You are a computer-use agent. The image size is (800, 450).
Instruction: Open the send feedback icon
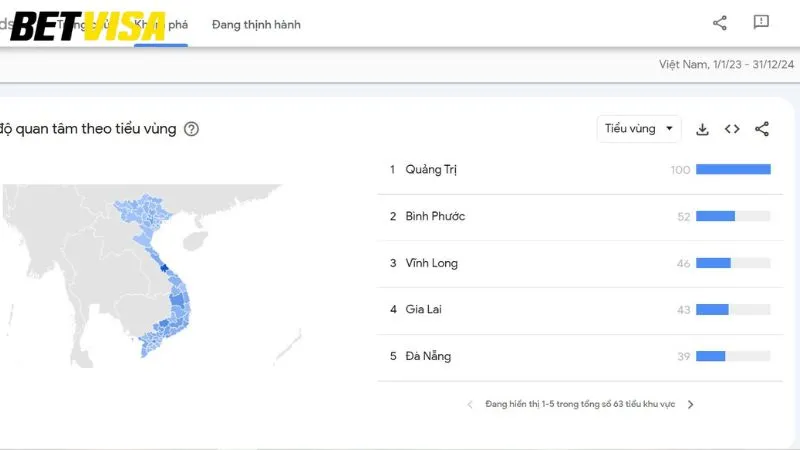[761, 22]
